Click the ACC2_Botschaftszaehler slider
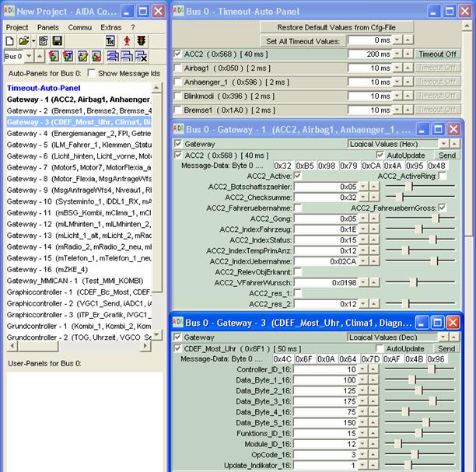This screenshot has height=472, width=476. point(420,186)
